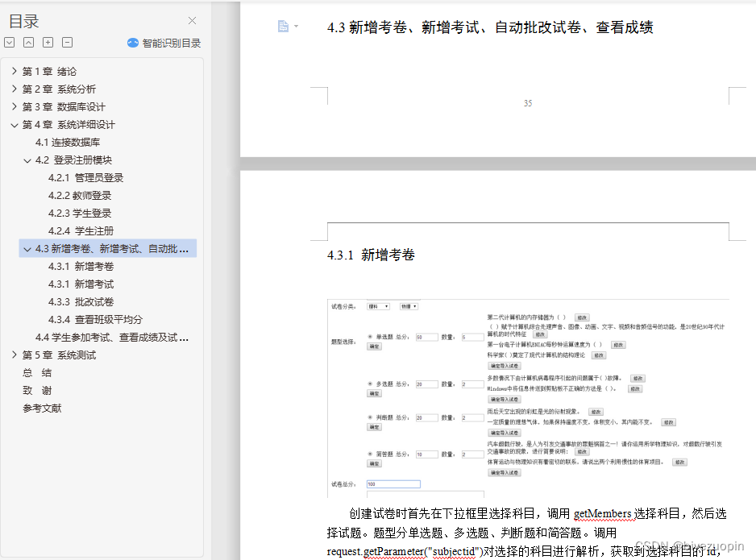Click the plus icon in the 目录 toolbar

coord(47,42)
